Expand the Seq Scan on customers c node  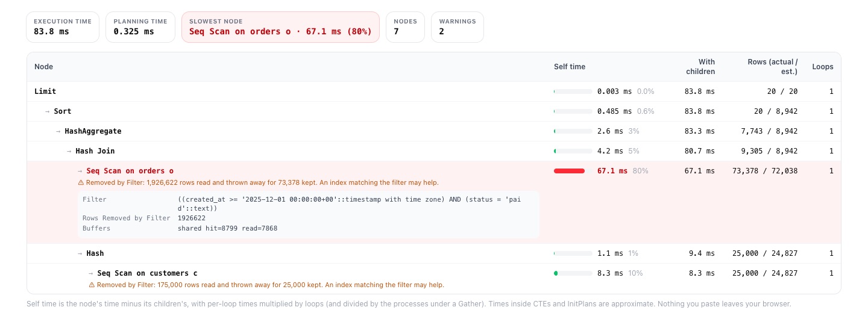coord(143,273)
